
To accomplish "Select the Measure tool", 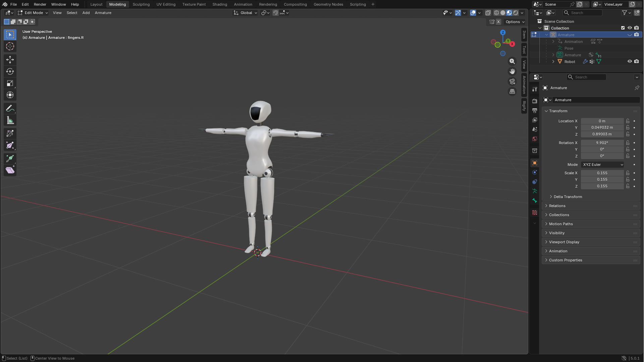I will [10, 120].
